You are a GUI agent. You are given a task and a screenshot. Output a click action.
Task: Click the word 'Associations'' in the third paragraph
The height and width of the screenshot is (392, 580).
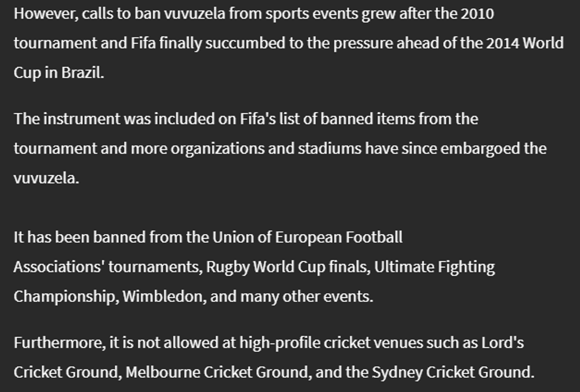coord(59,267)
